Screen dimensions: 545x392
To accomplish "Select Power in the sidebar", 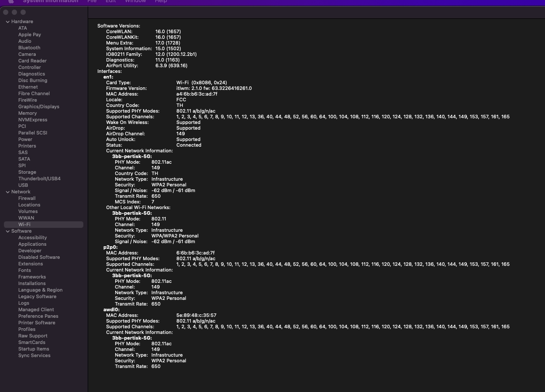I will coord(25,139).
